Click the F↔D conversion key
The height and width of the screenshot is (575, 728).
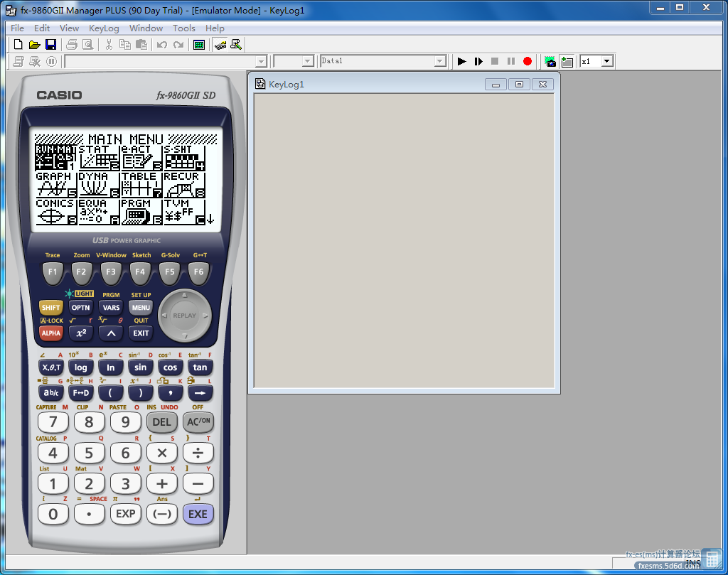coord(81,393)
